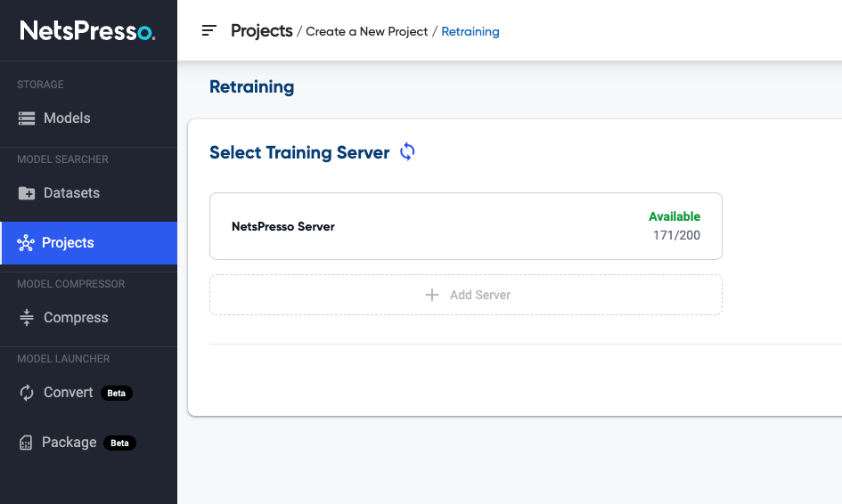Screen dimensions: 842x504
Task: Click the Beta badge beside Convert
Action: click(x=117, y=393)
